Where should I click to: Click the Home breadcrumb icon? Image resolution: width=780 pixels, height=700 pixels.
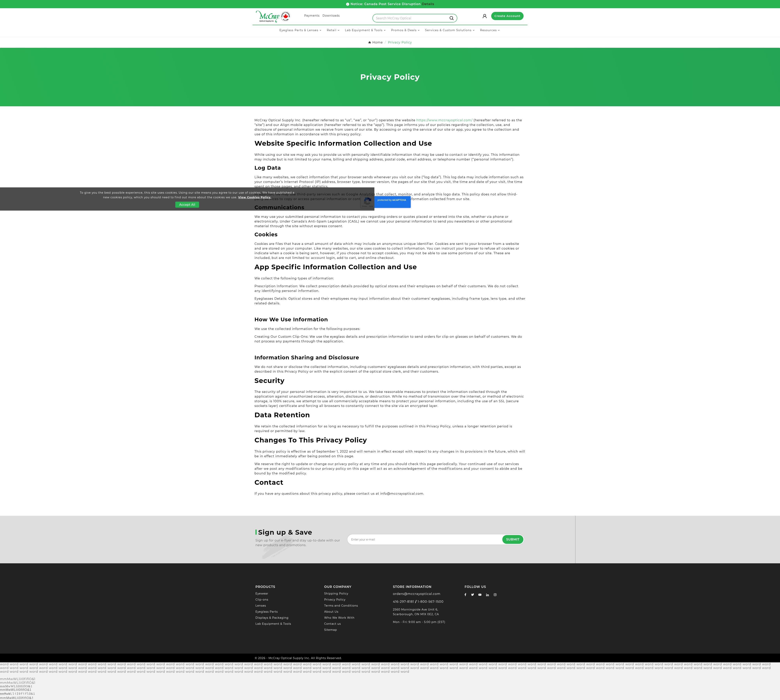tap(370, 42)
